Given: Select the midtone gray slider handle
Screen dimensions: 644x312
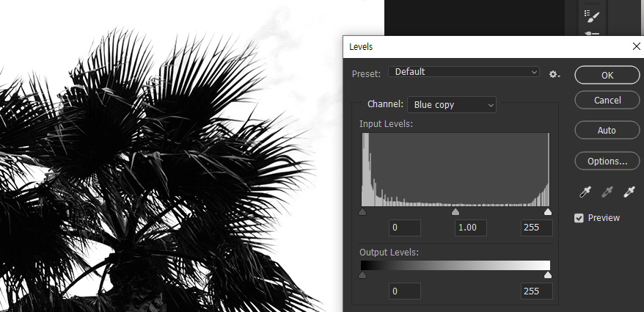Looking at the screenshot, I should [455, 211].
